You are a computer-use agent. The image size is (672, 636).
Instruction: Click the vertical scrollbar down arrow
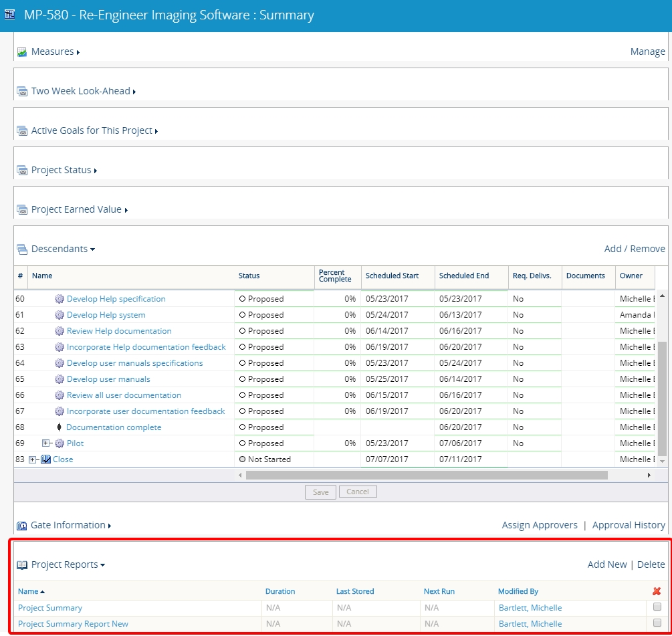663,461
